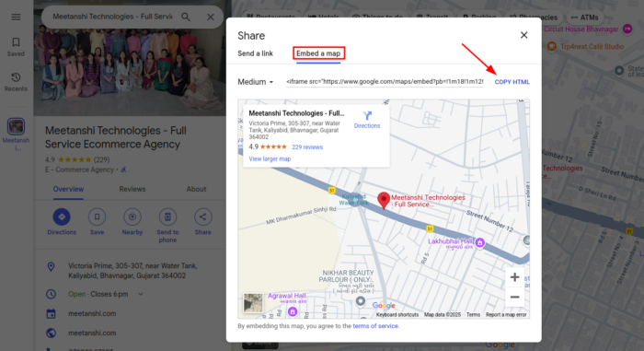This screenshot has width=644, height=351.
Task: Click the wheelchair accessibility icon
Action: click(x=123, y=170)
